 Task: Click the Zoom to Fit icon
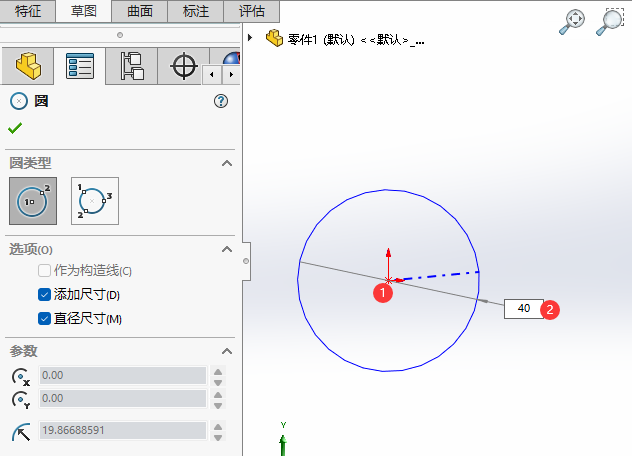(572, 22)
